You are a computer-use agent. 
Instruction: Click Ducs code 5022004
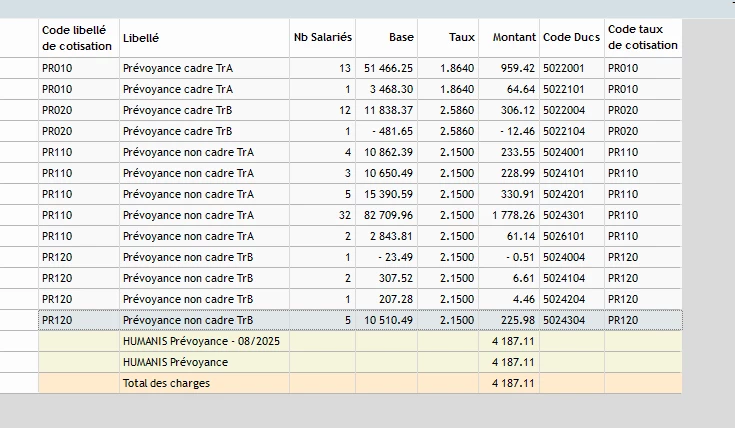coord(564,111)
